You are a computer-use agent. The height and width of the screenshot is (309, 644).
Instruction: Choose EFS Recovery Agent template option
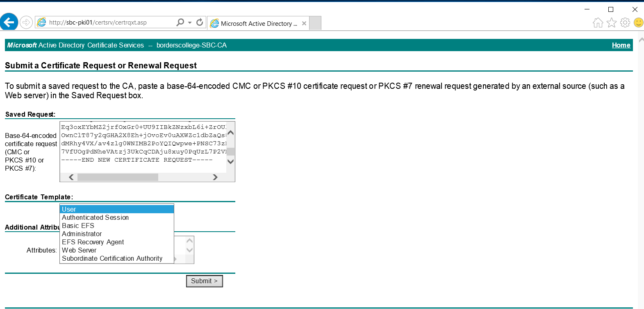pyautogui.click(x=117, y=242)
